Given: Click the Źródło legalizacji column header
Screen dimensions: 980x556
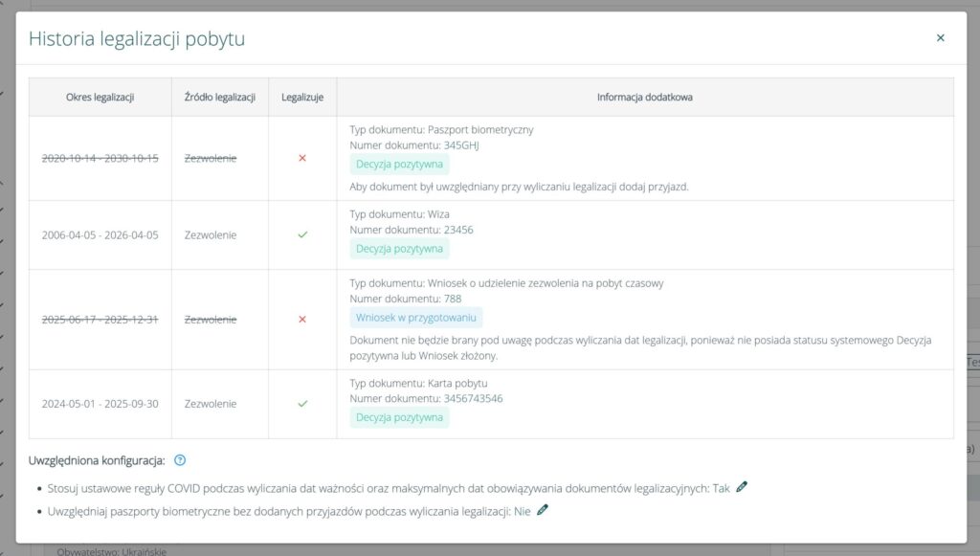Looking at the screenshot, I should click(219, 97).
